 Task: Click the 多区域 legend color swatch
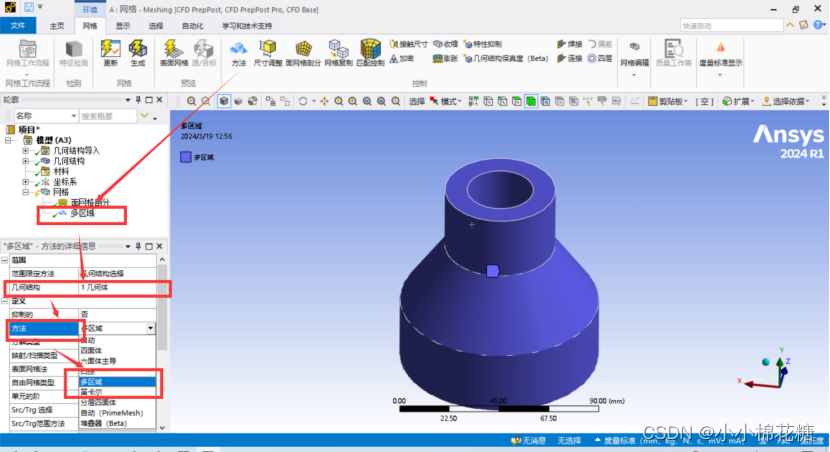tap(185, 157)
